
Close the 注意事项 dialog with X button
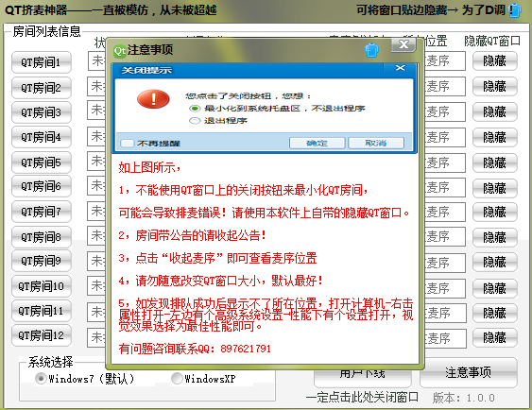403,44
